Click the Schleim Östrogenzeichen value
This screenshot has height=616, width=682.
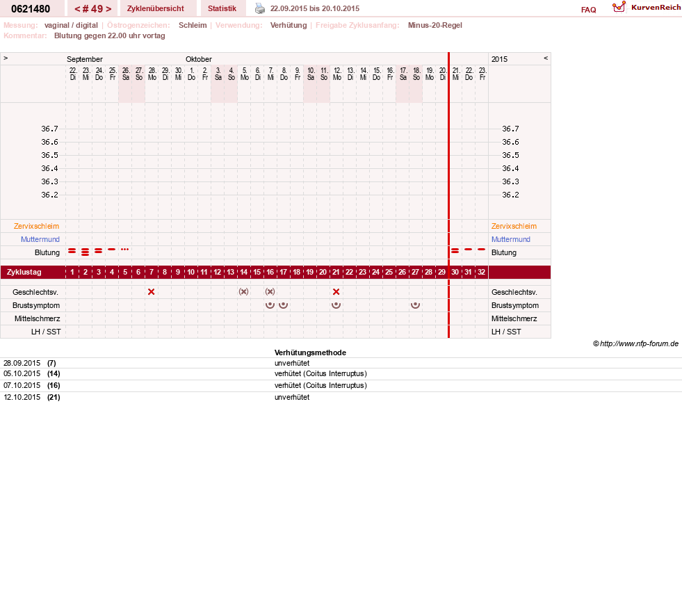[193, 25]
